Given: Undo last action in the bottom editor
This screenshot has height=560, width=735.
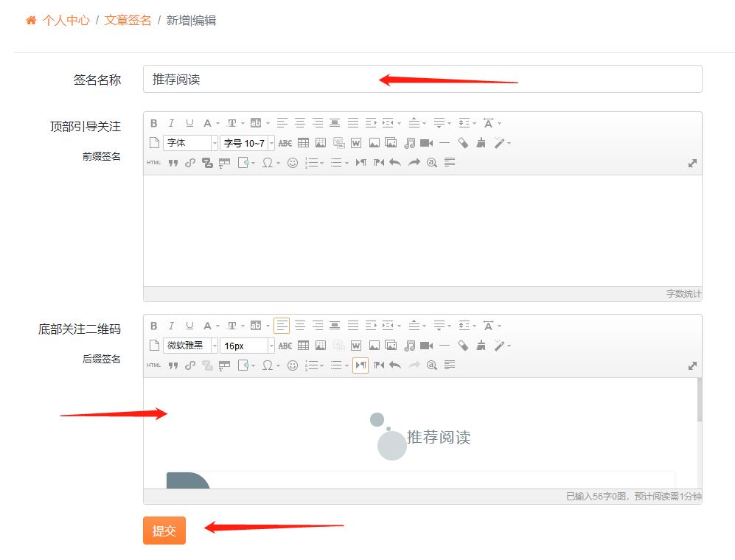Looking at the screenshot, I should tap(396, 365).
